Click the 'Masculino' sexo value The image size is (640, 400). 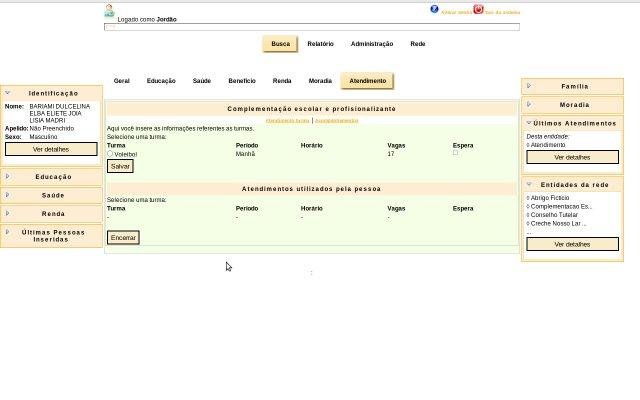[x=43, y=137]
